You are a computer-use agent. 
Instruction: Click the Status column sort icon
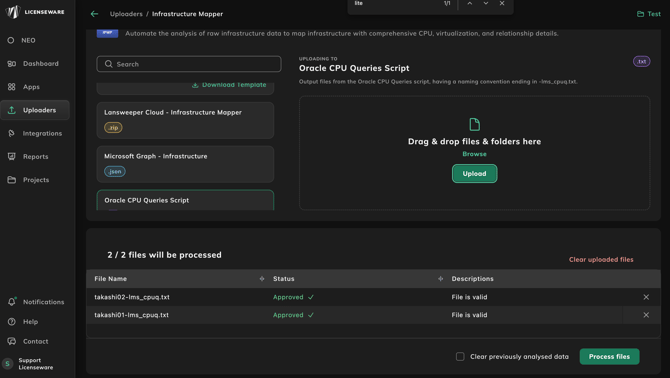click(440, 278)
